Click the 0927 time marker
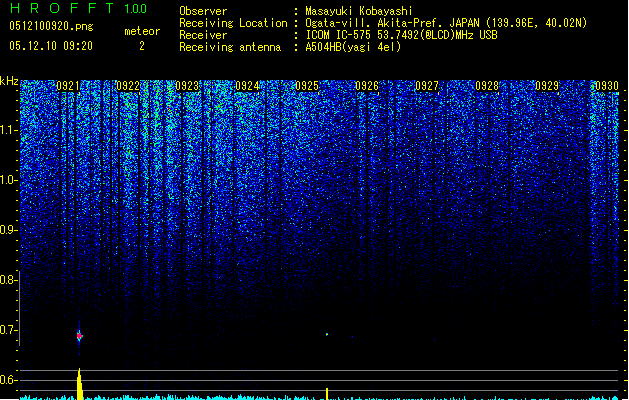629x400 pixels. point(427,86)
